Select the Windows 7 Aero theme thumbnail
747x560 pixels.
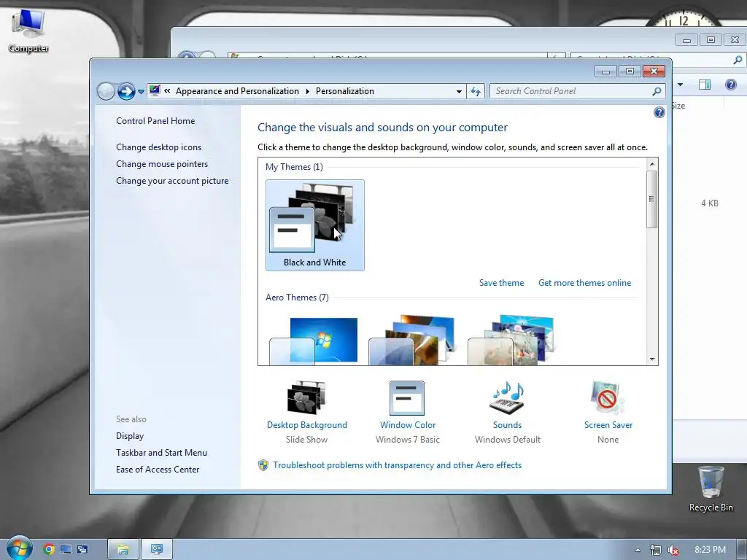pyautogui.click(x=314, y=340)
